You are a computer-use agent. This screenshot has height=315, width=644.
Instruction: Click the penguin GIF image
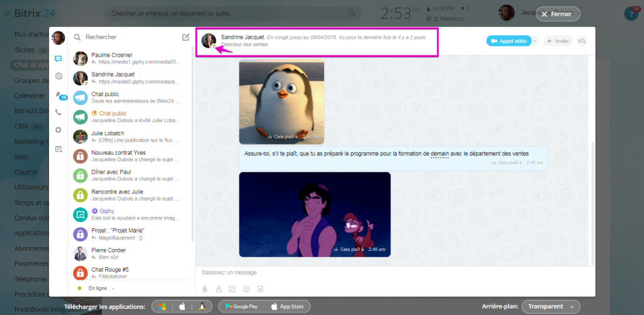pyautogui.click(x=281, y=101)
